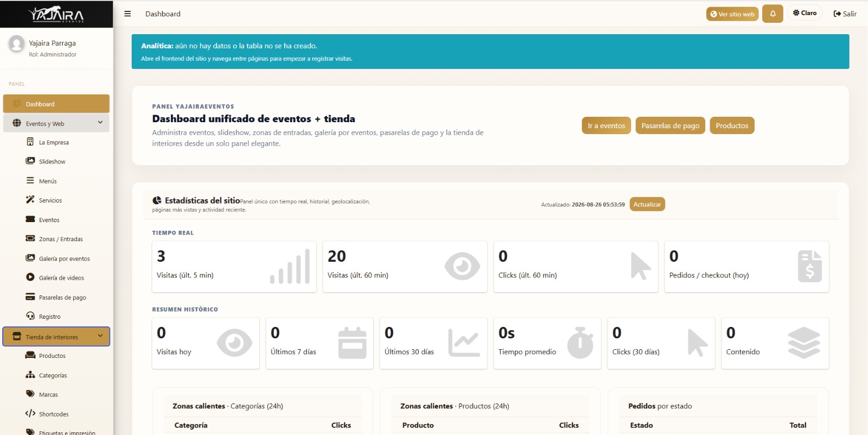Click the Últimos 7 días stat card
Image resolution: width=868 pixels, height=435 pixels.
pos(320,343)
